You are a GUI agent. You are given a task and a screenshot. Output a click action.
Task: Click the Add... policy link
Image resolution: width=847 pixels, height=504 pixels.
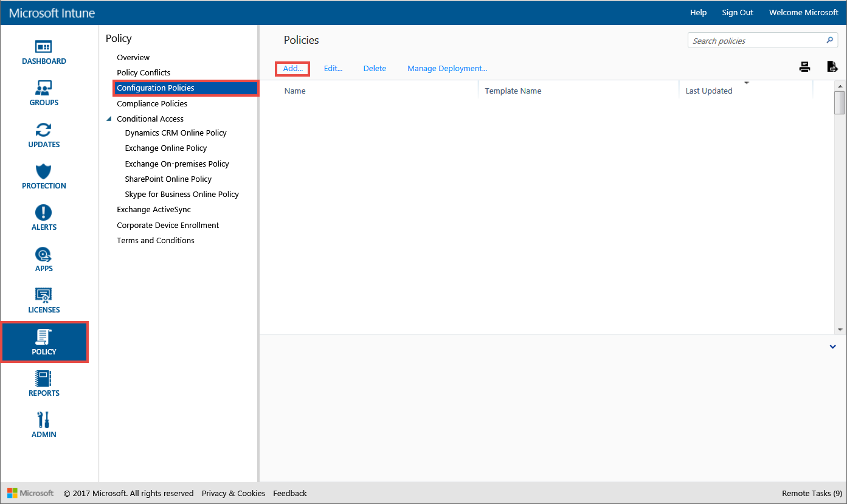click(293, 69)
